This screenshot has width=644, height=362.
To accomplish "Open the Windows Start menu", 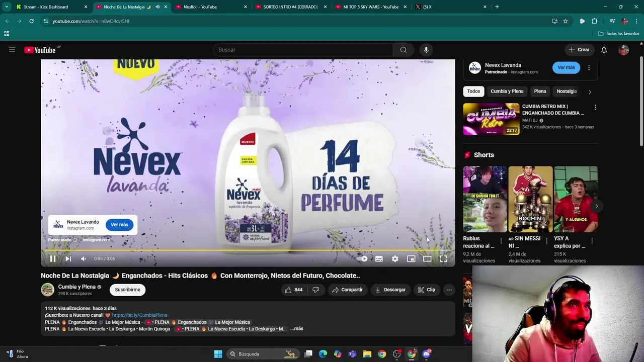I will click(x=218, y=354).
